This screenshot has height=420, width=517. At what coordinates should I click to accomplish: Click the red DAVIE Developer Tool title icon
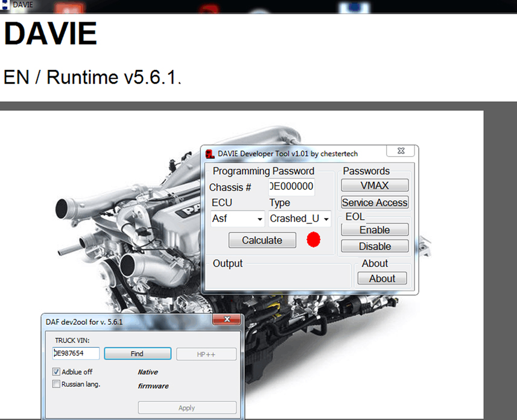(209, 154)
